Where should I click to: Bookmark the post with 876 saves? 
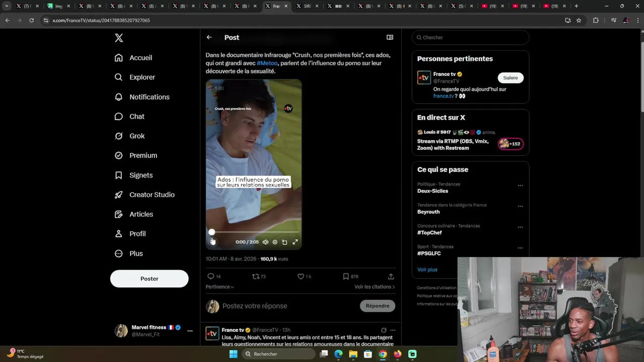tap(350, 277)
